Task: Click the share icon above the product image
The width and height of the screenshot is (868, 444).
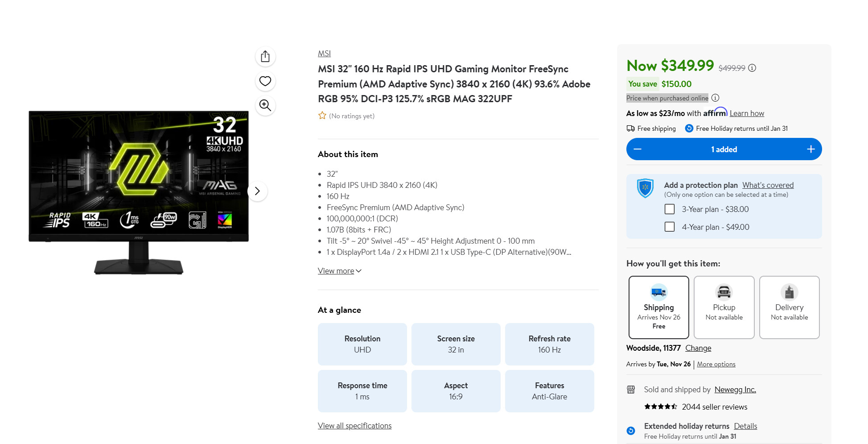Action: coord(265,57)
